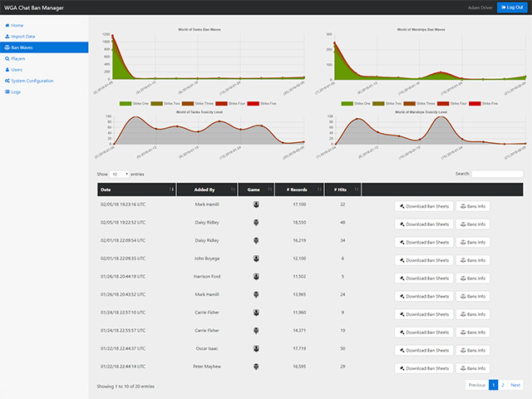The height and width of the screenshot is (399, 532).
Task: Click the game icon in Mark Hamill's first row
Action: pos(256,204)
